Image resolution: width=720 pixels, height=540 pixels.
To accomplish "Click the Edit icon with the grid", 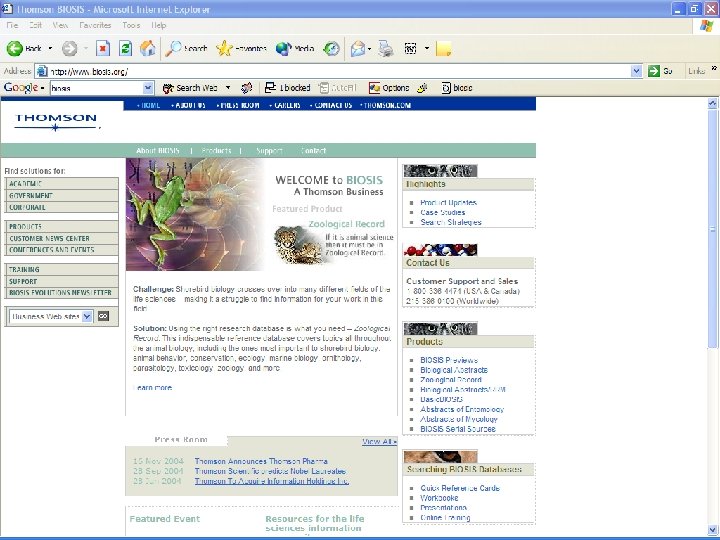I will pyautogui.click(x=410, y=48).
